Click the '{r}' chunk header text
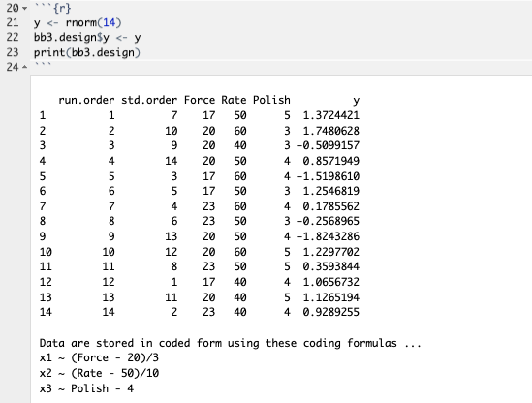Viewport: 532px width, 403px height. click(x=62, y=8)
